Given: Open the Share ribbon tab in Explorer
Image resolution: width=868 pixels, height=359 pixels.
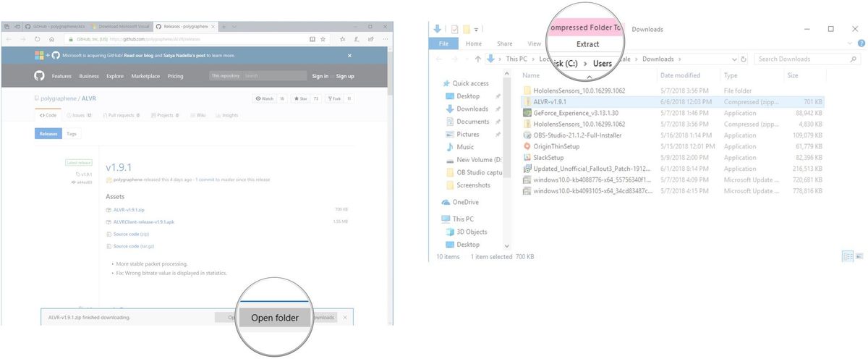Looking at the screenshot, I should pos(505,44).
